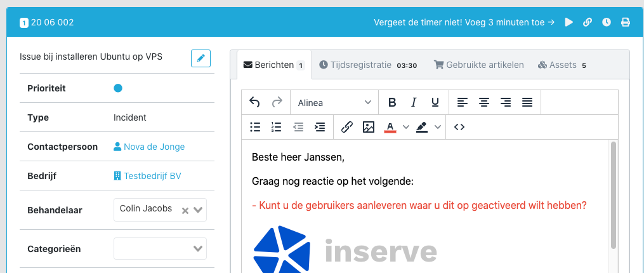The width and height of the screenshot is (644, 273).
Task: Click the message editor scrollbar
Action: pos(614,196)
